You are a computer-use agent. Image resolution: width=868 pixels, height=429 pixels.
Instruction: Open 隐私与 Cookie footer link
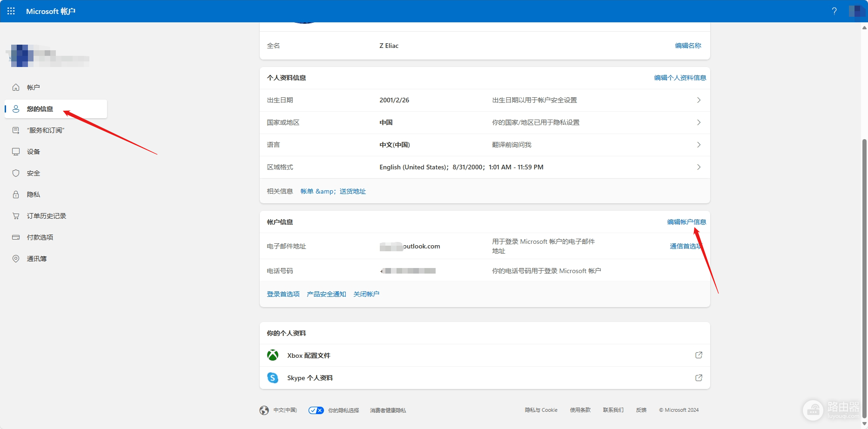[541, 410]
